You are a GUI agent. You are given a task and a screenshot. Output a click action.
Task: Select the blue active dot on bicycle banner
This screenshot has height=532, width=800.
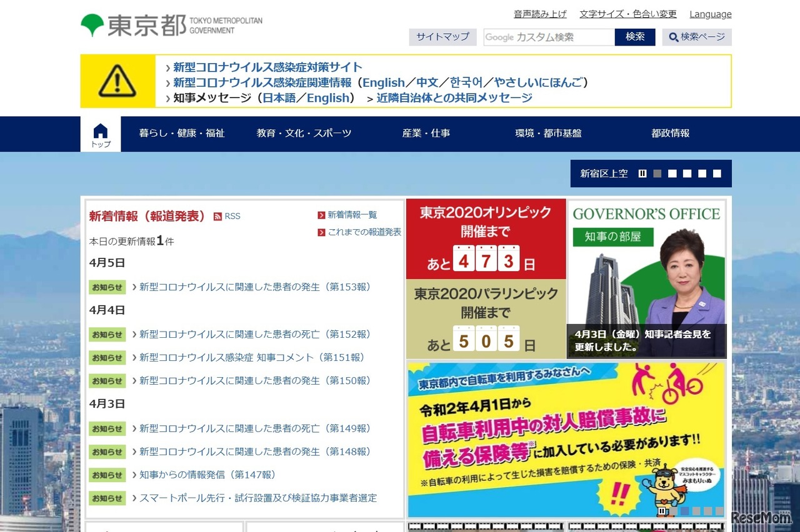coord(684,511)
